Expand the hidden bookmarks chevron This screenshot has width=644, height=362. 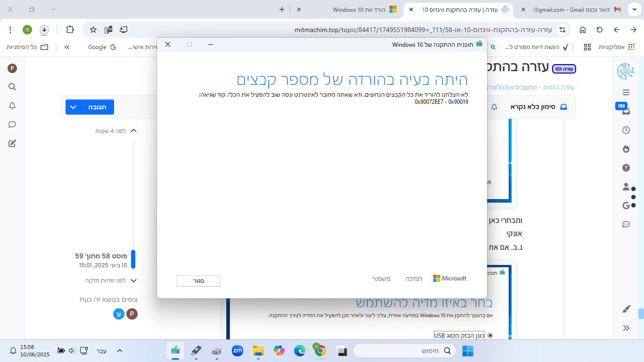[x=67, y=47]
